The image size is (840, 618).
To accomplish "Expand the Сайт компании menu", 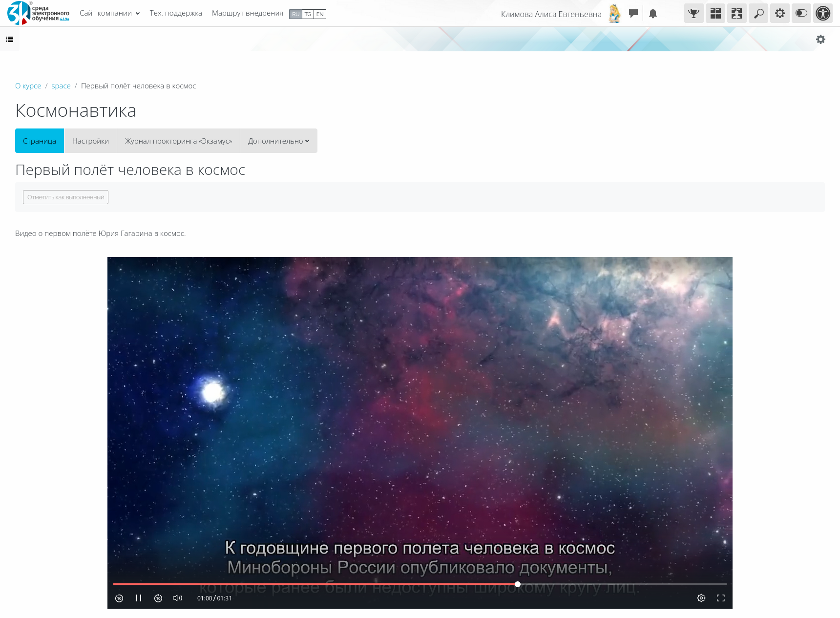I will (x=109, y=13).
